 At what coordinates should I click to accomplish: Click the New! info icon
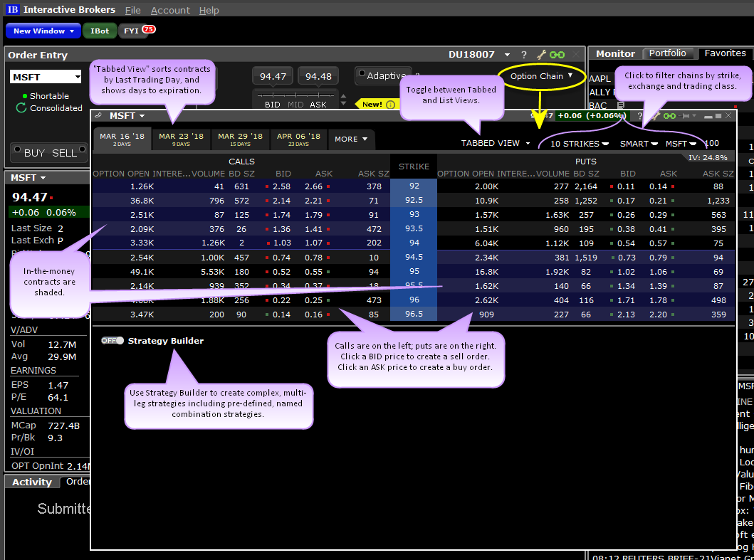pos(390,105)
